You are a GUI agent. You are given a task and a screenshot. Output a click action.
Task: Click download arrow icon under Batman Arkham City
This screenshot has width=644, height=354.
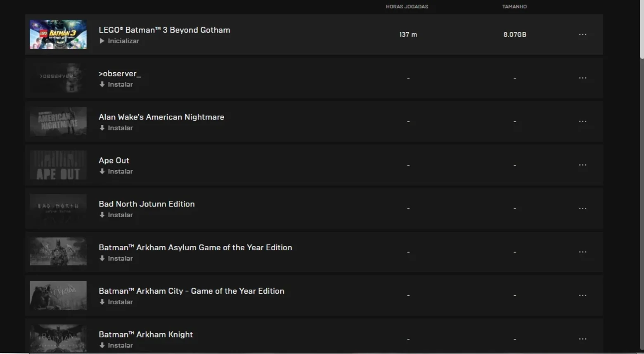point(102,302)
